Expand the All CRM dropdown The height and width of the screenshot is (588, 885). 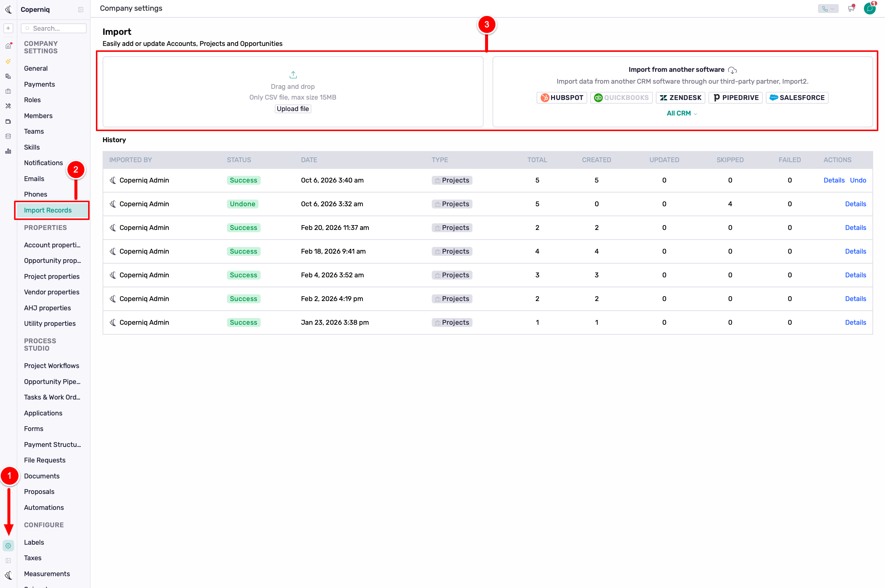pos(682,113)
